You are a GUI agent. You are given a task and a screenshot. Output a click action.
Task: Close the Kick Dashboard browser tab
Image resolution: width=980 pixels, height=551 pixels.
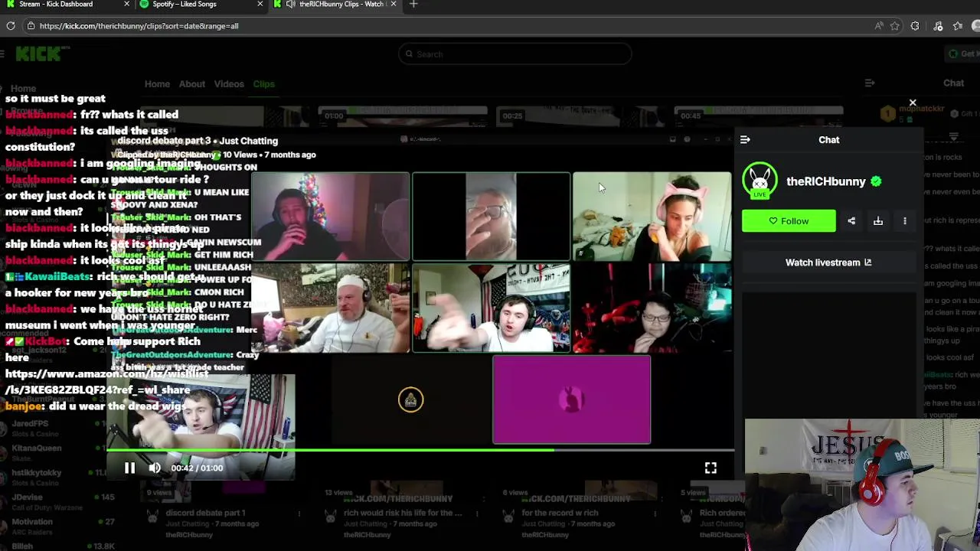126,5
